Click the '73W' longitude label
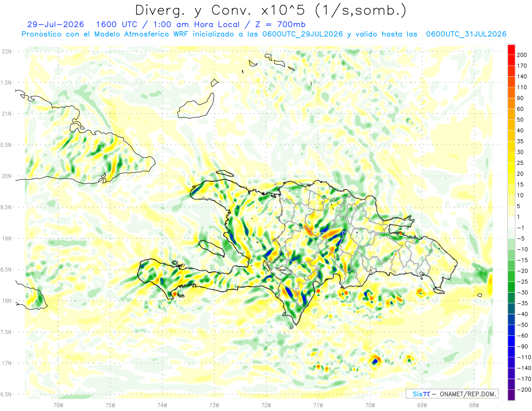The height and width of the screenshot is (411, 532). tap(214, 404)
